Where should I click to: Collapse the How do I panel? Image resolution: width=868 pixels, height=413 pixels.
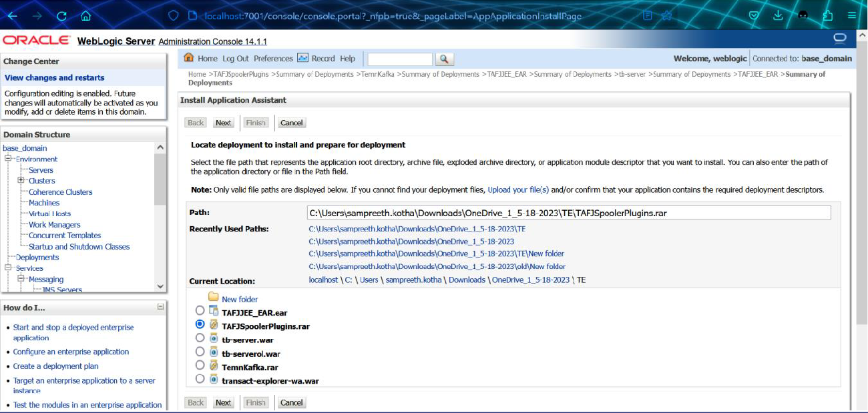(160, 307)
